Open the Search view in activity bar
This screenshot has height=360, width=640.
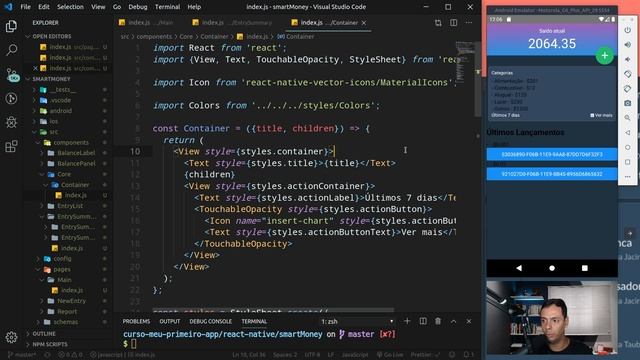[x=11, y=50]
